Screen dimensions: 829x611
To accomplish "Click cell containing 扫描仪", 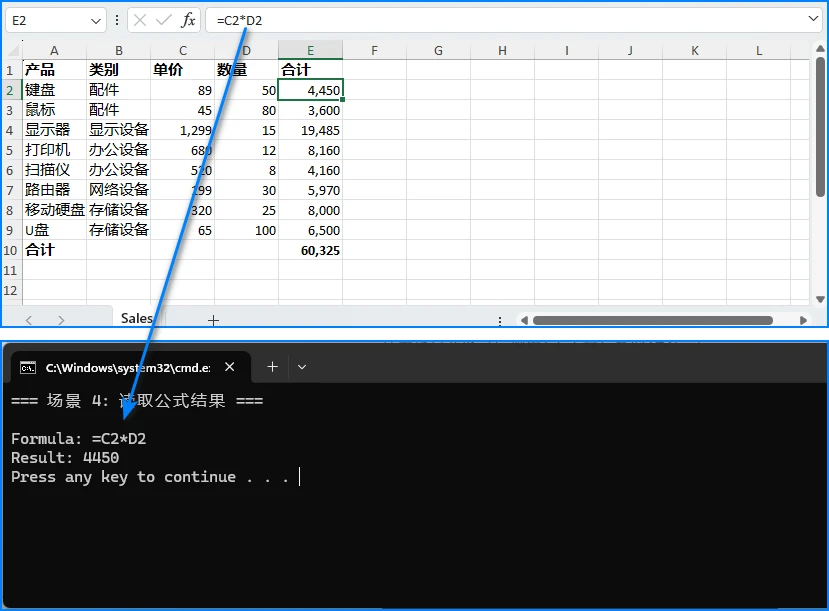I will coord(54,170).
